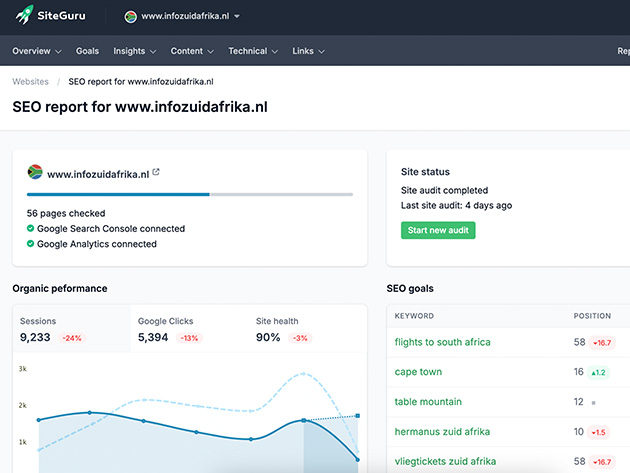Click the pages checked progress bar

(x=189, y=194)
